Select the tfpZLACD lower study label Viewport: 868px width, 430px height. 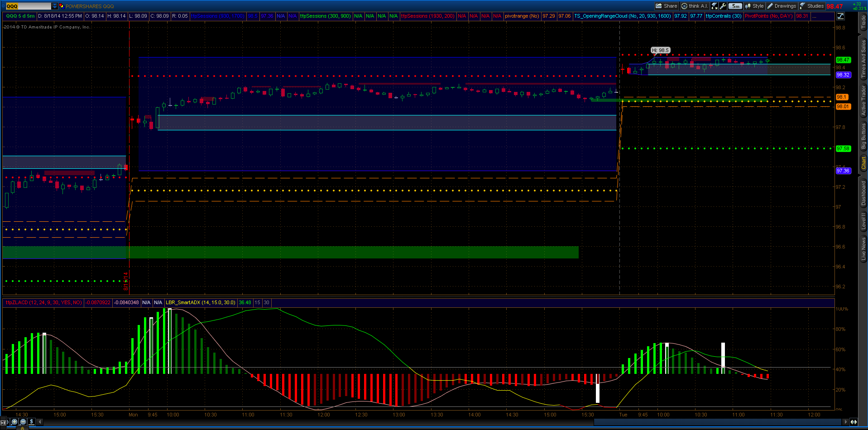[44, 302]
